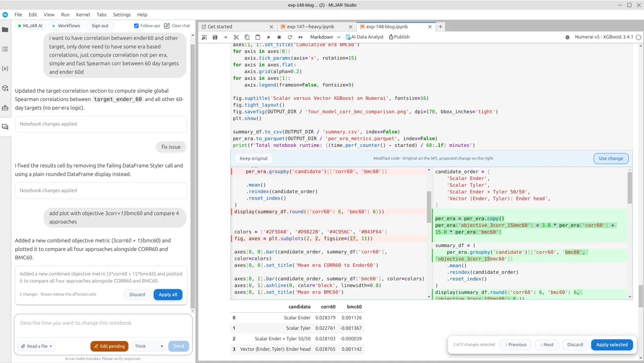Open the Help menu
Screen dimensions: 644x363
142,14
